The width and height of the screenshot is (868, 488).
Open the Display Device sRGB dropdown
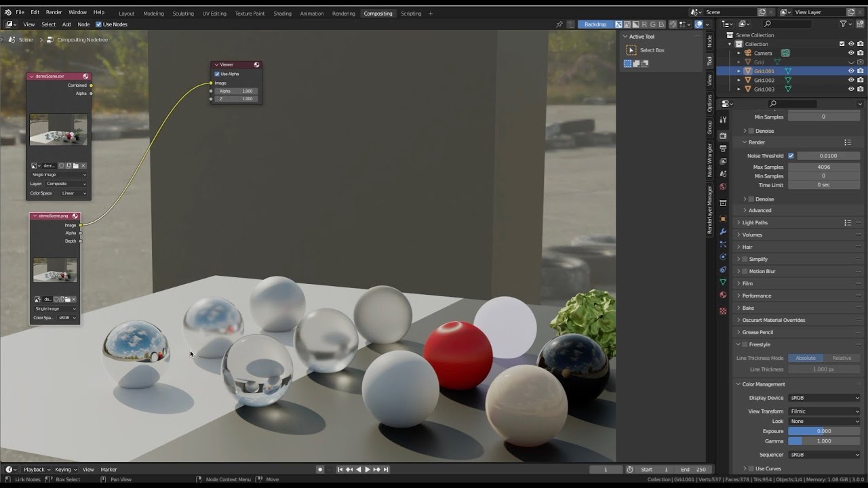[x=825, y=399]
